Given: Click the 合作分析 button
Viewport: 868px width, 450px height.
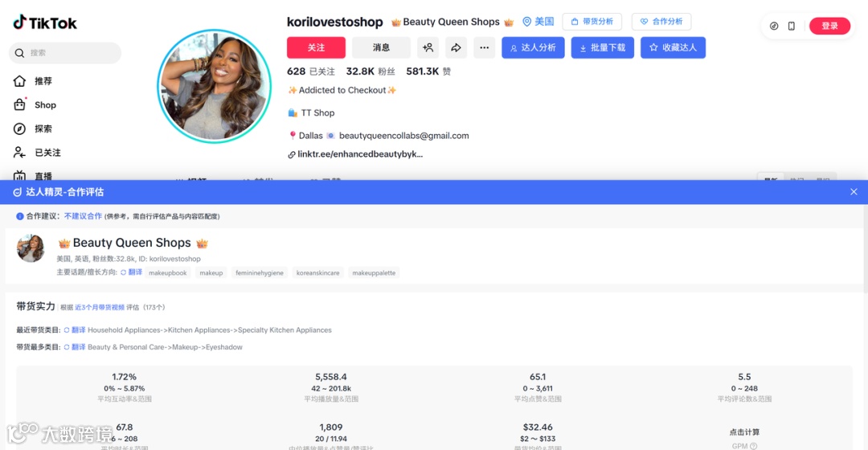Looking at the screenshot, I should tap(661, 22).
